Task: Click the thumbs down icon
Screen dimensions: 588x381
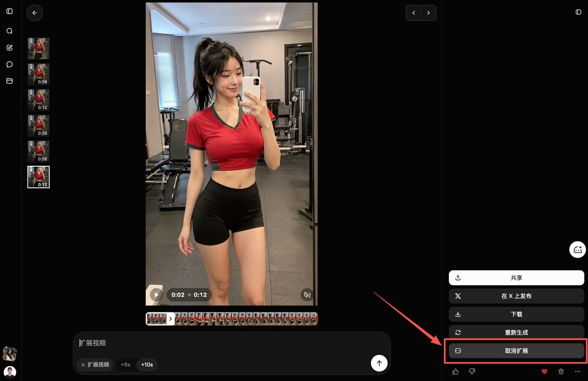Action: coord(472,372)
